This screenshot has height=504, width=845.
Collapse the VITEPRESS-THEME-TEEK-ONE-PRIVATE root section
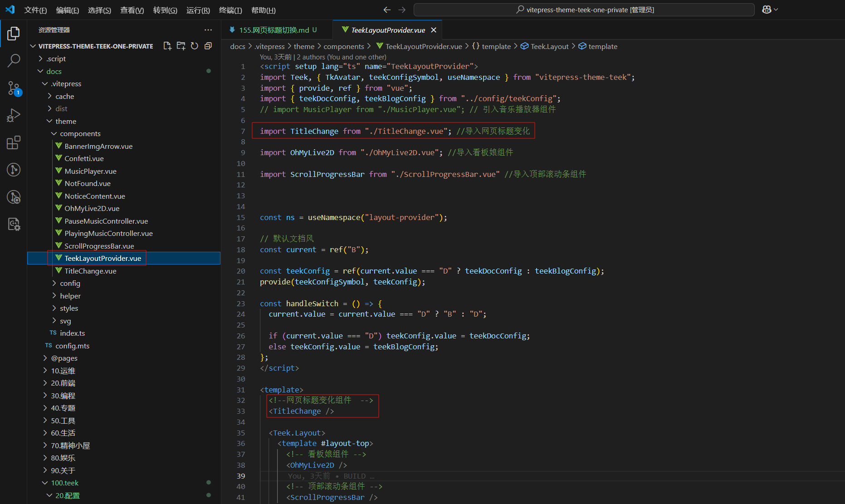pos(124,46)
